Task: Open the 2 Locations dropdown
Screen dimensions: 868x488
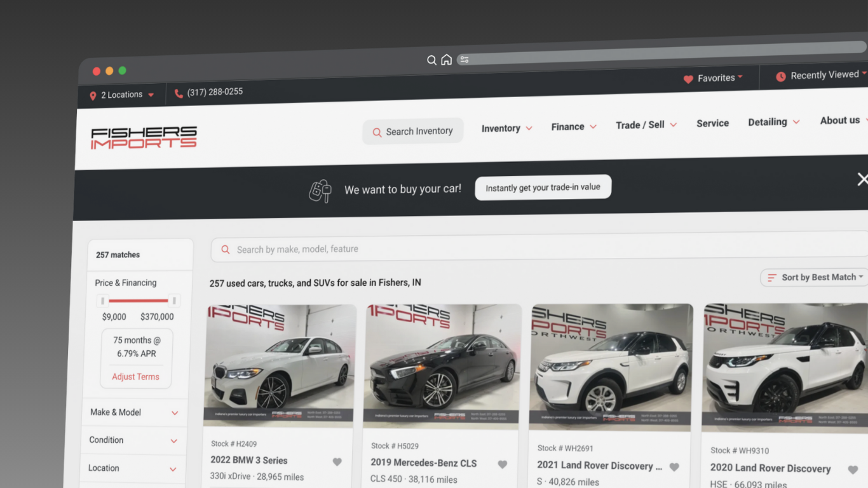Action: [x=123, y=95]
